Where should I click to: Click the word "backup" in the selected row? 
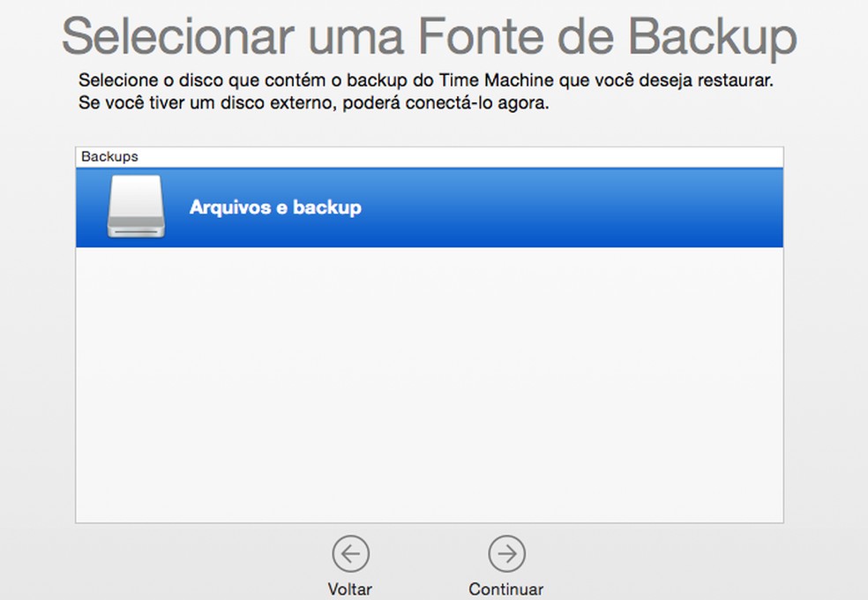[327, 208]
